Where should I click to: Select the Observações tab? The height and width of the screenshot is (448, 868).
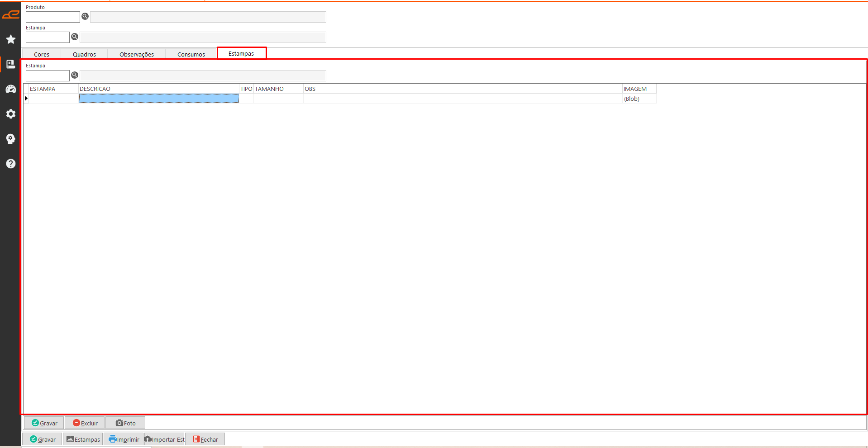pos(136,54)
